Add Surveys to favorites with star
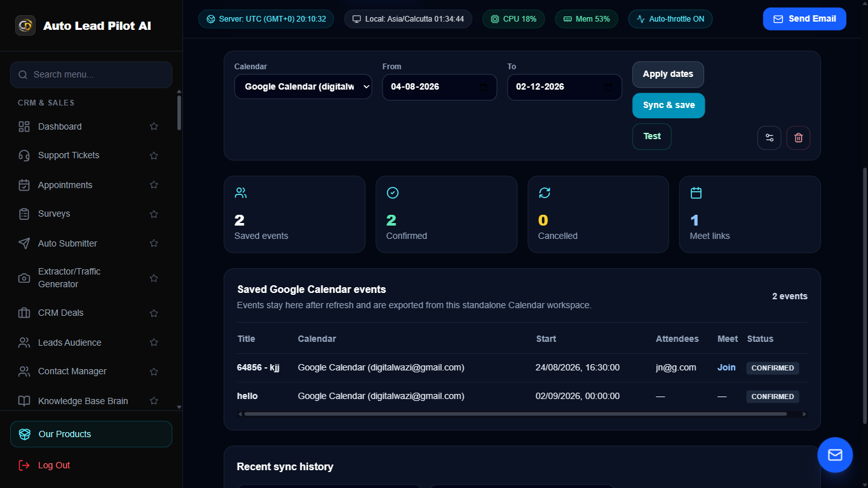The height and width of the screenshot is (488, 868). [154, 214]
